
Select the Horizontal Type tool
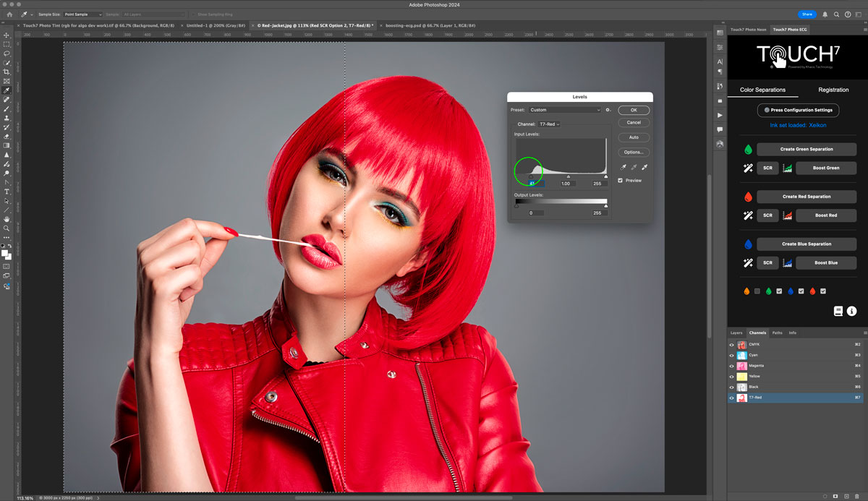coord(7,192)
